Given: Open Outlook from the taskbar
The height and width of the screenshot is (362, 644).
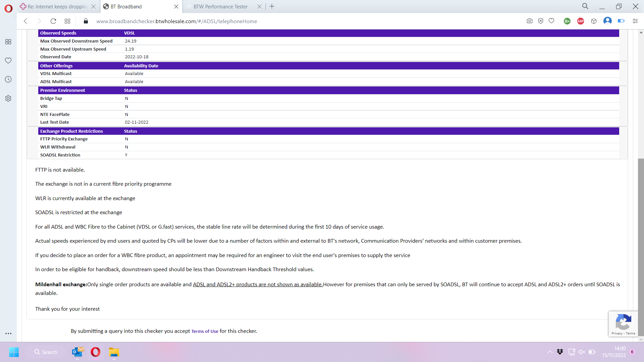Looking at the screenshot, I should point(77,352).
